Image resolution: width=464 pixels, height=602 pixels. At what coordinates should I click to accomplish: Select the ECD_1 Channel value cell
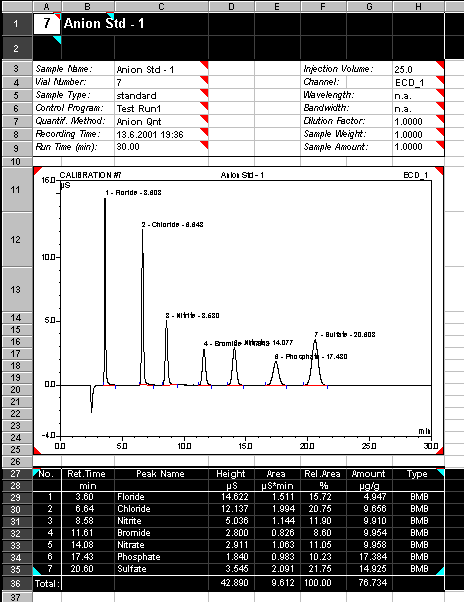(418, 82)
